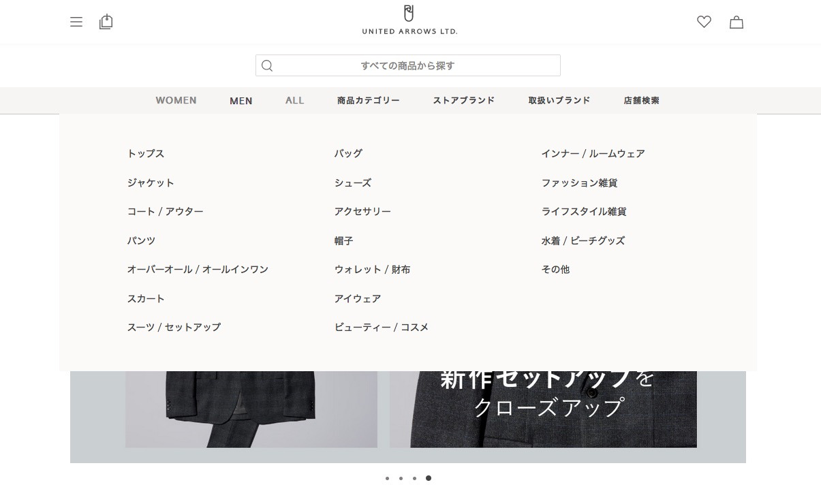Switch to the WOMEN tab

(176, 100)
